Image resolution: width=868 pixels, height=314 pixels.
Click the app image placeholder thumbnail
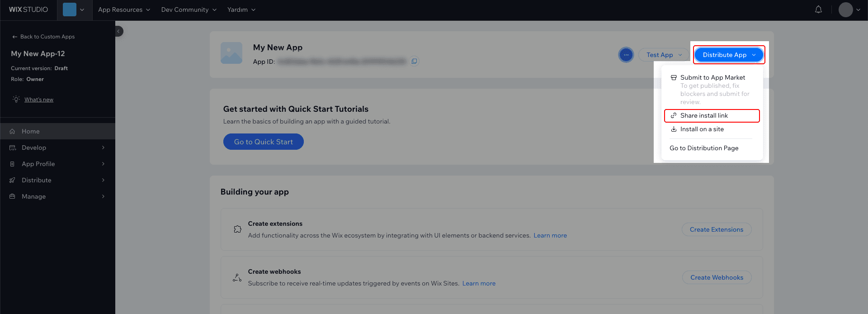pyautogui.click(x=231, y=53)
